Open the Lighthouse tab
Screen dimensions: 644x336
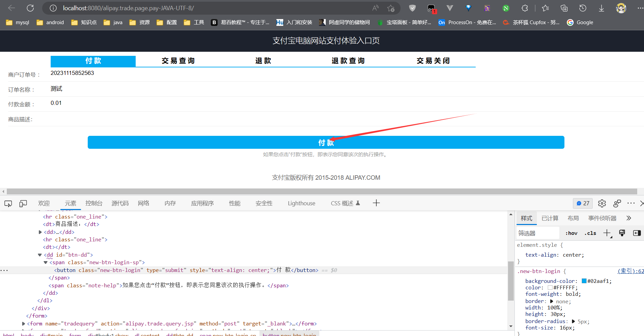coord(302,203)
